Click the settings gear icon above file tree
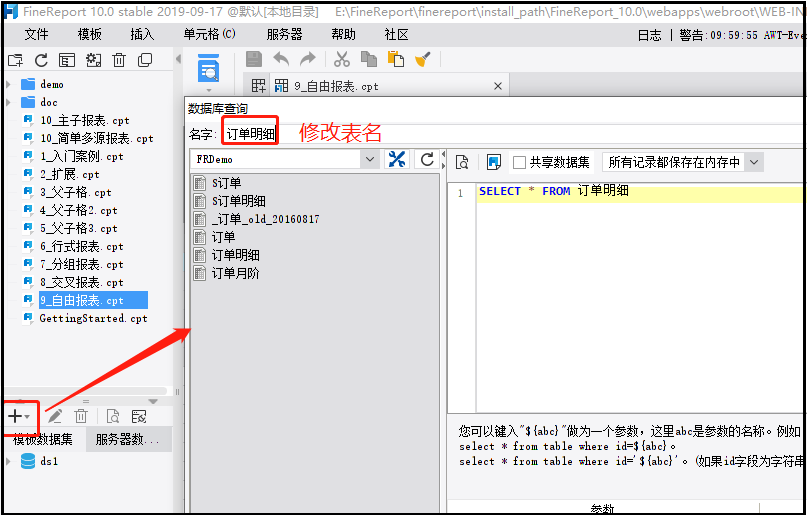Viewport: 807px width, 515px height. 93,60
